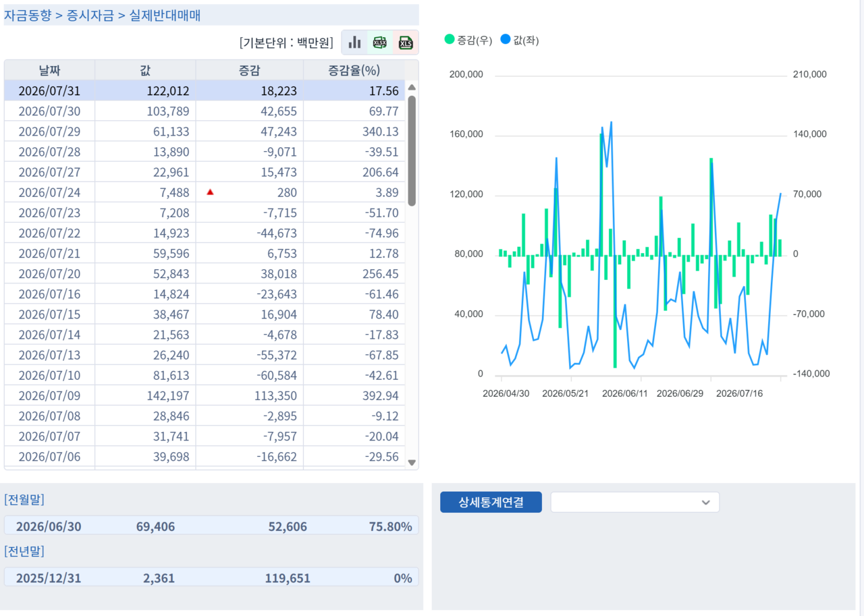Click 2026/07/28 date cell

[x=49, y=152]
